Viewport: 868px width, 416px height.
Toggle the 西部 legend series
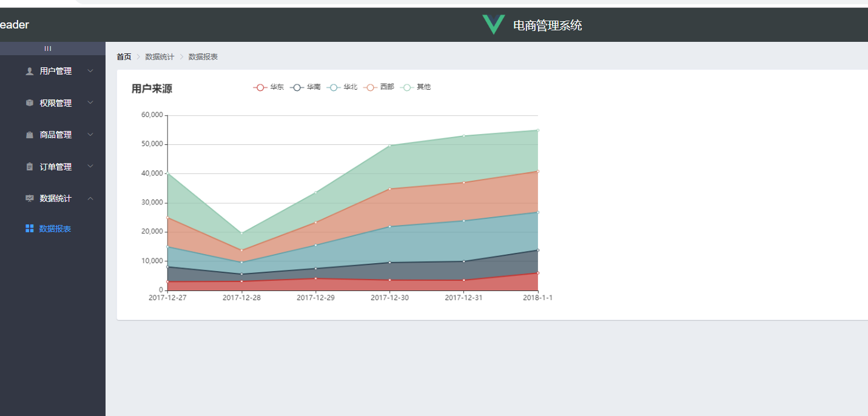[378, 87]
